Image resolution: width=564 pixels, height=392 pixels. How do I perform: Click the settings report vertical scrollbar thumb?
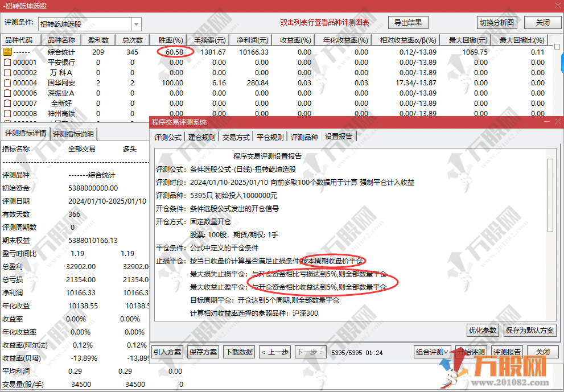[550, 196]
